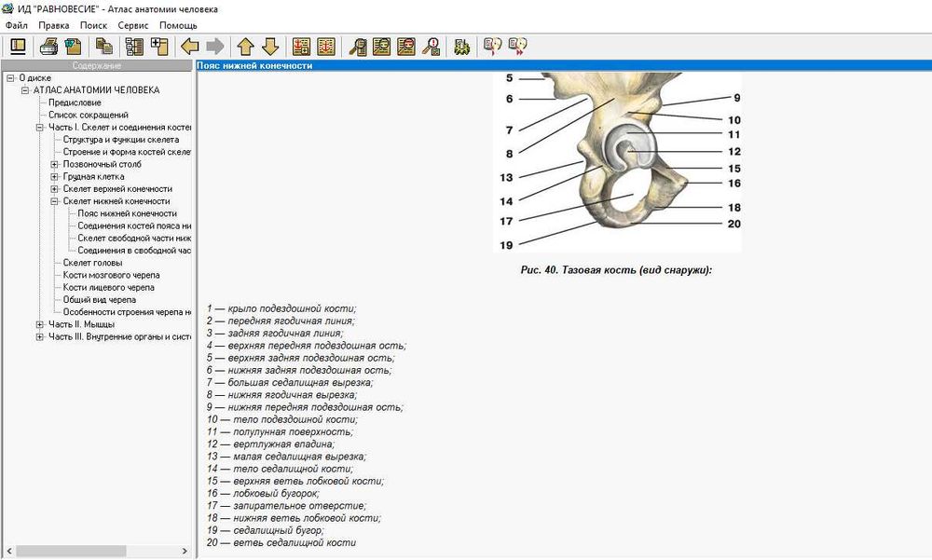Screen dimensions: 932x560
Task: Open the Помощь menu
Action: click(178, 25)
